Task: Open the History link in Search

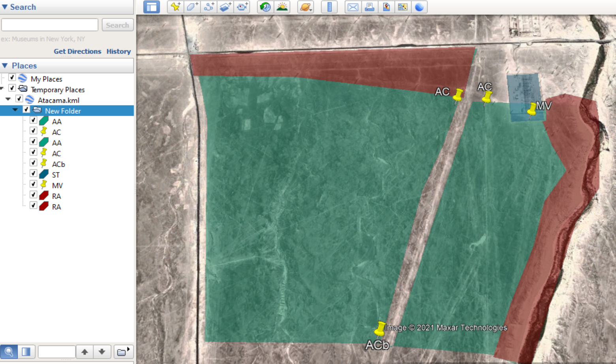Action: pos(118,51)
